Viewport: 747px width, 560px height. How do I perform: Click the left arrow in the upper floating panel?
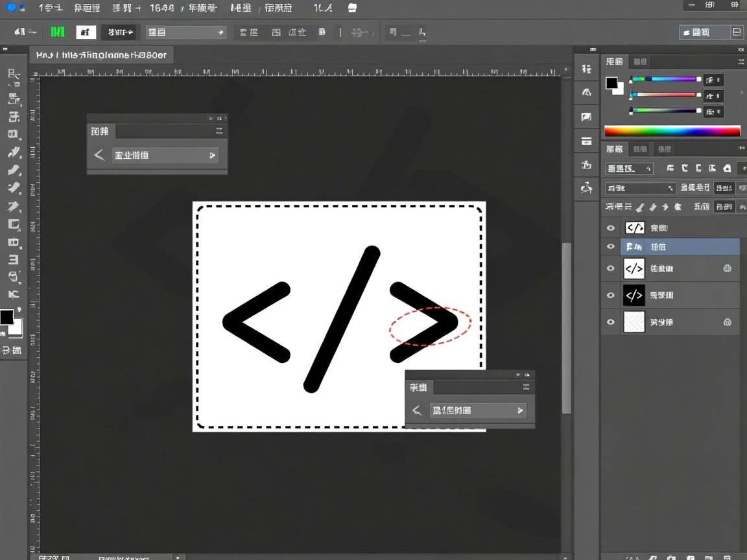click(99, 155)
